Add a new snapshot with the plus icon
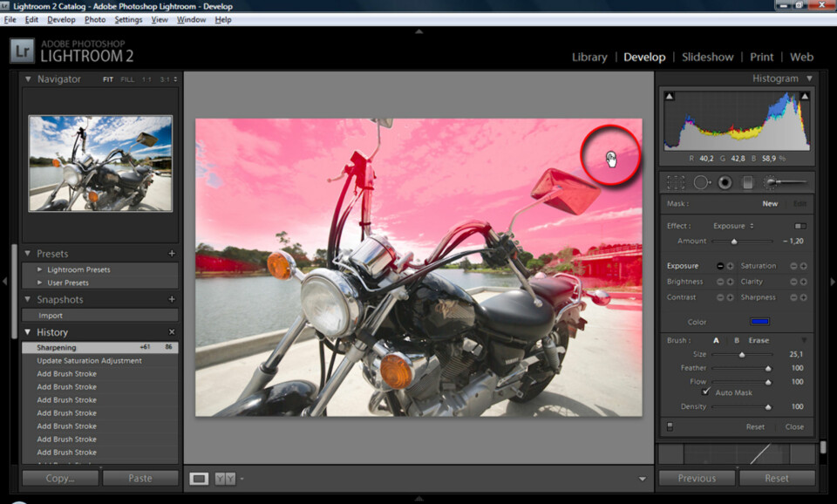The width and height of the screenshot is (837, 504). (x=172, y=299)
